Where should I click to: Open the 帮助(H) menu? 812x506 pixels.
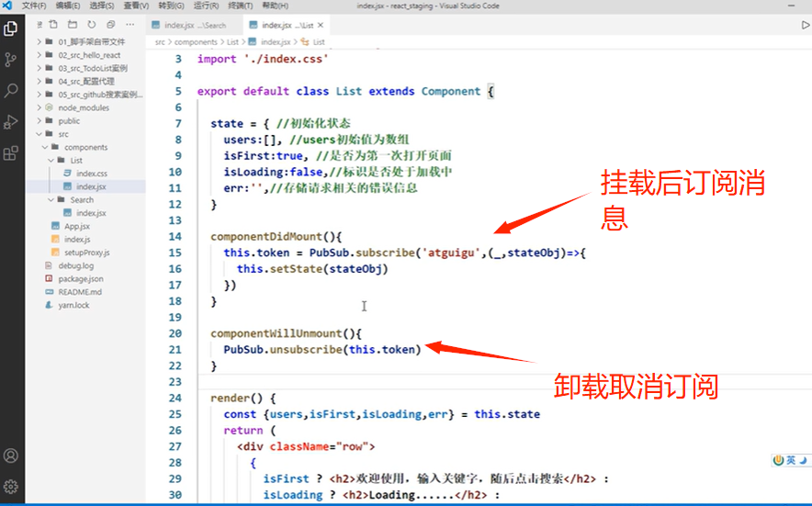coord(275,6)
